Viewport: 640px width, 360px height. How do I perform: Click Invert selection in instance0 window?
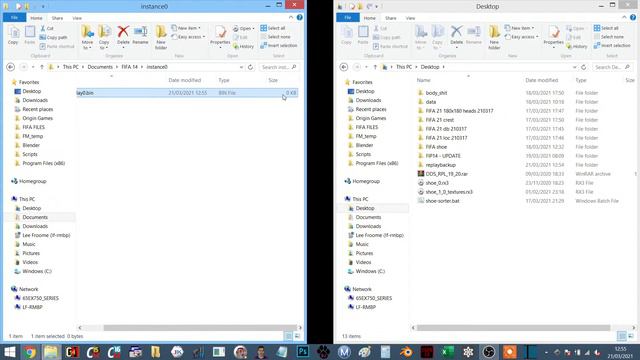(279, 46)
